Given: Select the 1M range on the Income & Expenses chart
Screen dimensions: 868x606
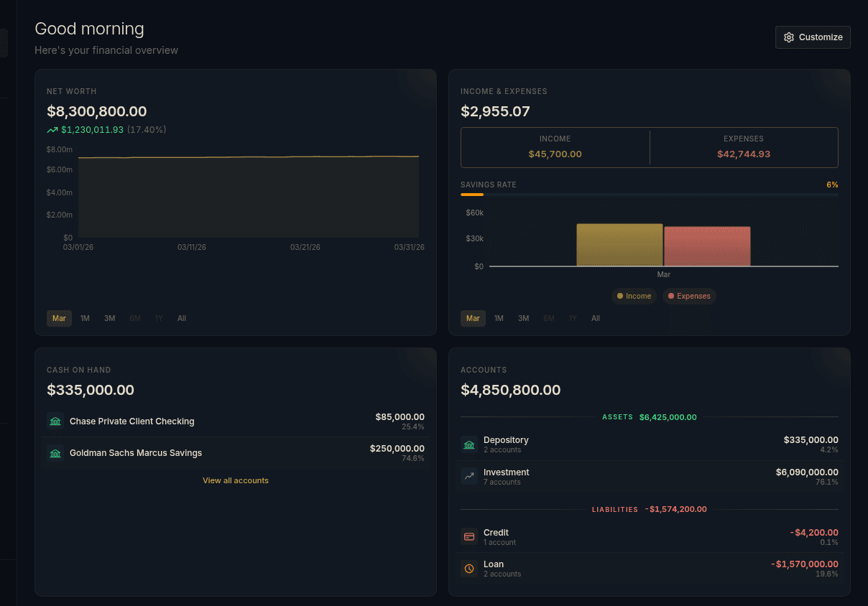Looking at the screenshot, I should pos(499,318).
